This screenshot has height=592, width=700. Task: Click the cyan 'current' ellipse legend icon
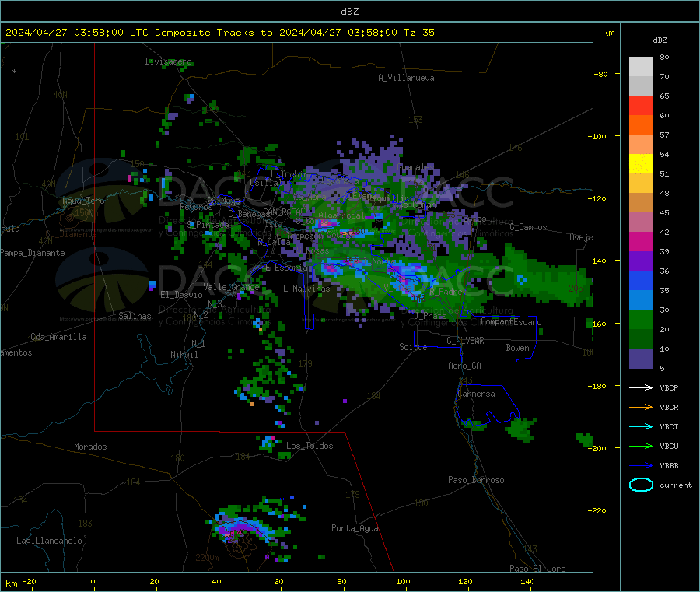point(641,485)
